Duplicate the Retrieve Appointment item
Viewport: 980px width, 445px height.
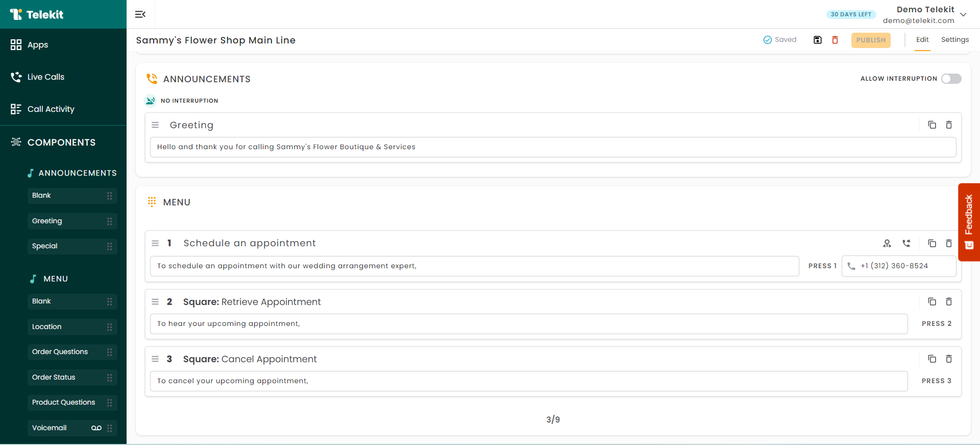[932, 302]
